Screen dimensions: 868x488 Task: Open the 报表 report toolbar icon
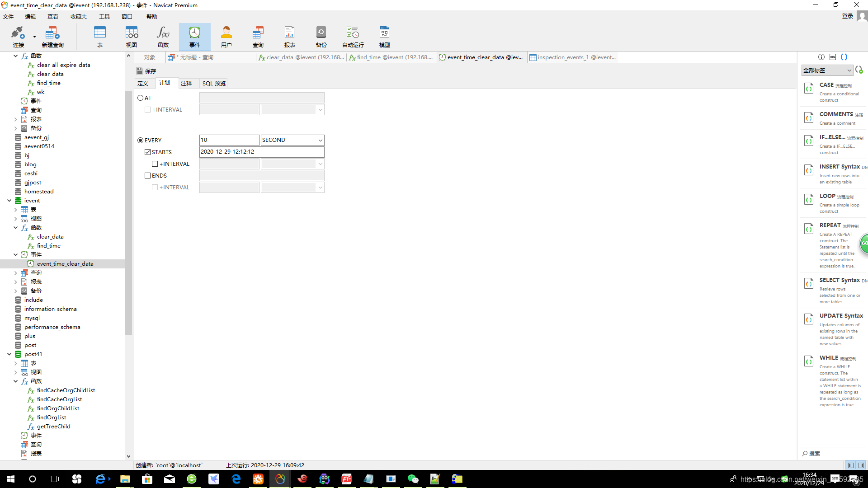(x=289, y=36)
